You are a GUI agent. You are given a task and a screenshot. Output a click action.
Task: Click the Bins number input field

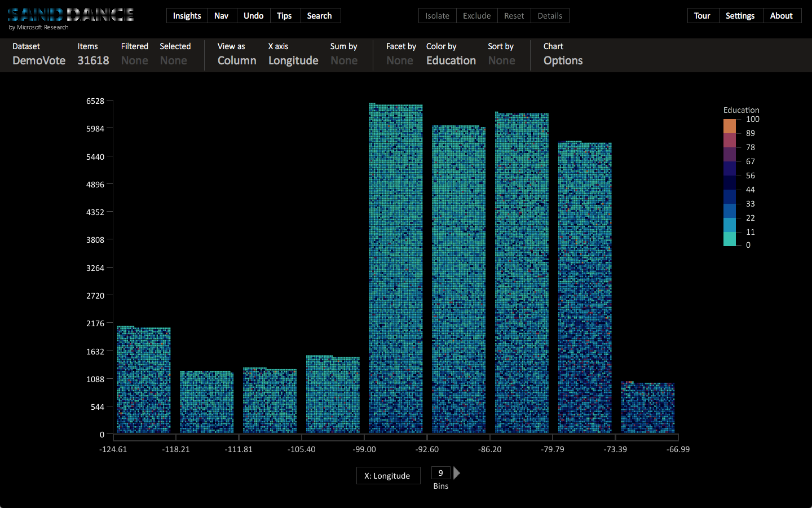point(441,473)
